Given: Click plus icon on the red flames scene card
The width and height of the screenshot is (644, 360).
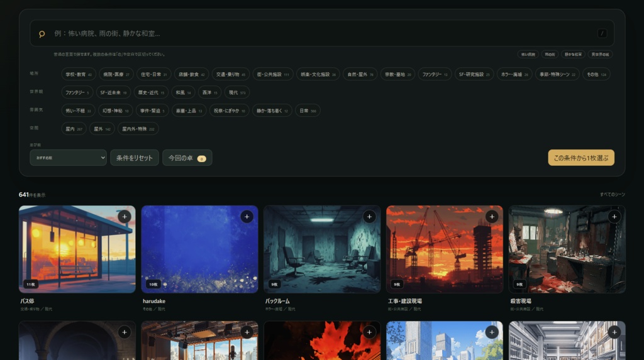Looking at the screenshot, I should (369, 332).
